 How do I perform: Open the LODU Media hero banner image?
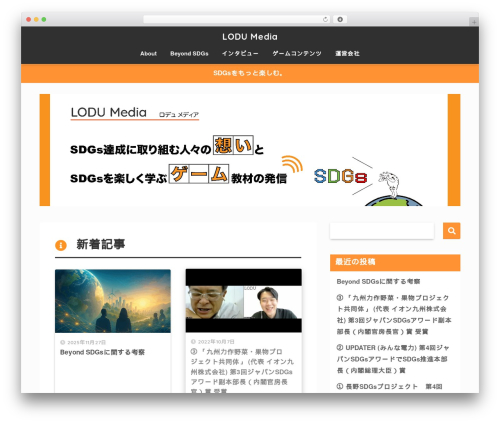[250, 150]
